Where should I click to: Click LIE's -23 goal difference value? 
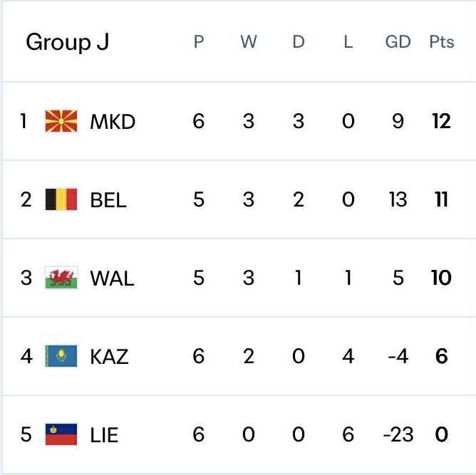pyautogui.click(x=398, y=435)
